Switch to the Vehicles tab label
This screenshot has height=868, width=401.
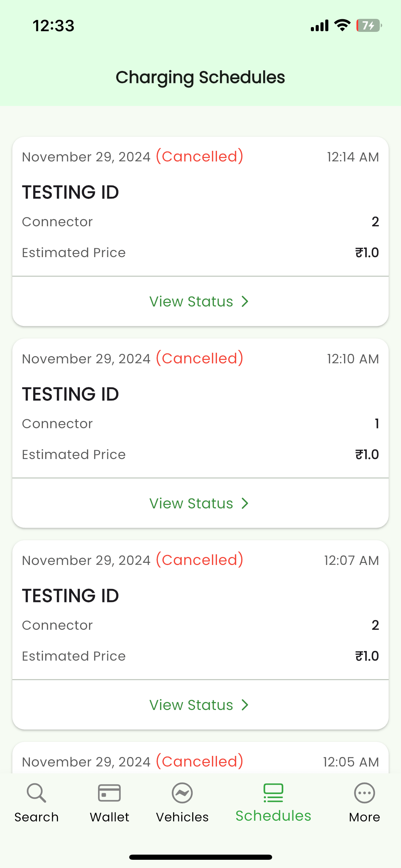[x=182, y=817]
